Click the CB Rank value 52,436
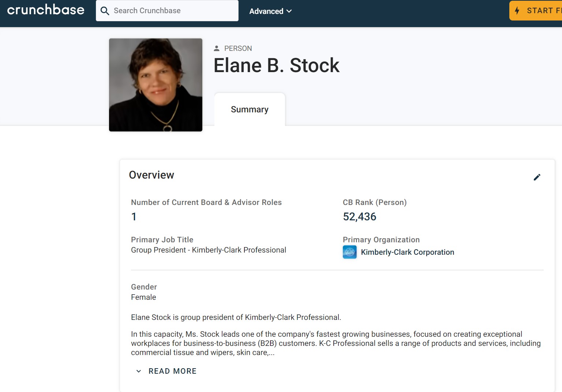The width and height of the screenshot is (562, 392). point(359,217)
